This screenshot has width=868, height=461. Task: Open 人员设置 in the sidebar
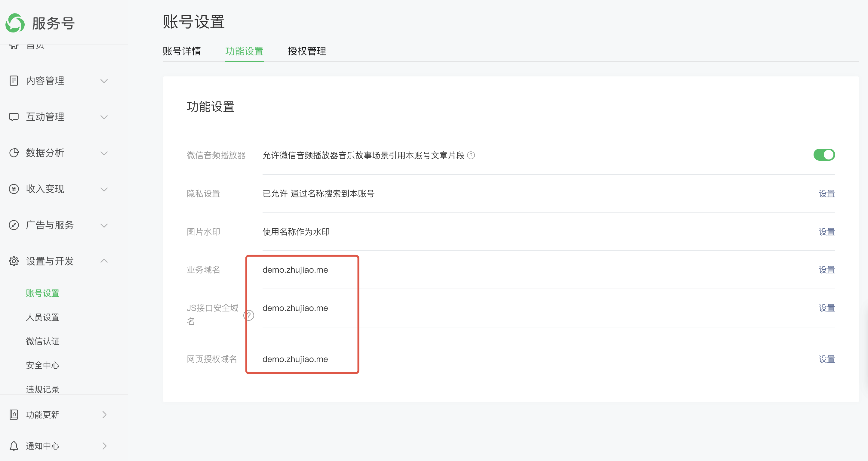coord(43,317)
